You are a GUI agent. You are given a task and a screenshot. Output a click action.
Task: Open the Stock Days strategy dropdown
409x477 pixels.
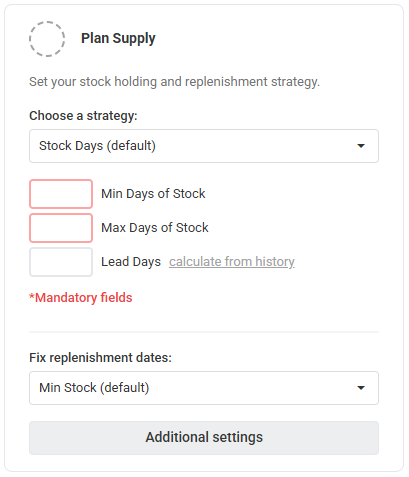pyautogui.click(x=204, y=146)
